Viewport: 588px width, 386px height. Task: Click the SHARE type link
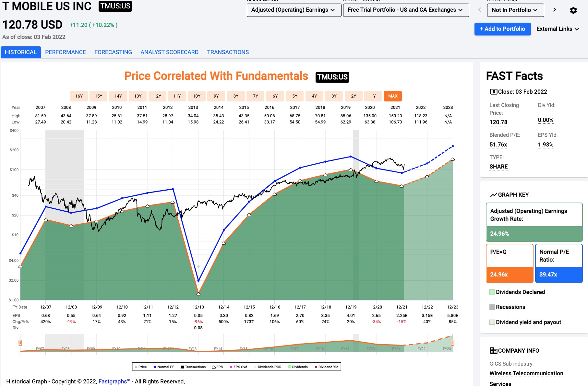[x=498, y=167]
